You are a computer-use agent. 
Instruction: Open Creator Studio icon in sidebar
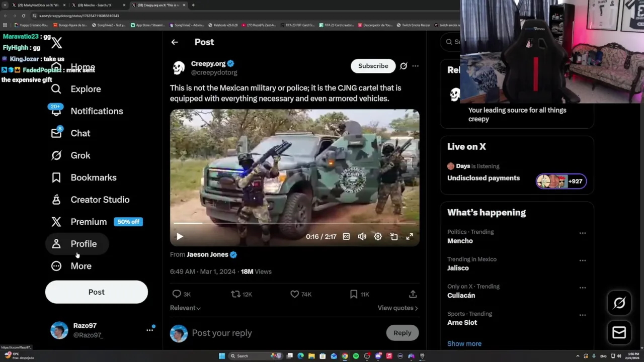56,200
